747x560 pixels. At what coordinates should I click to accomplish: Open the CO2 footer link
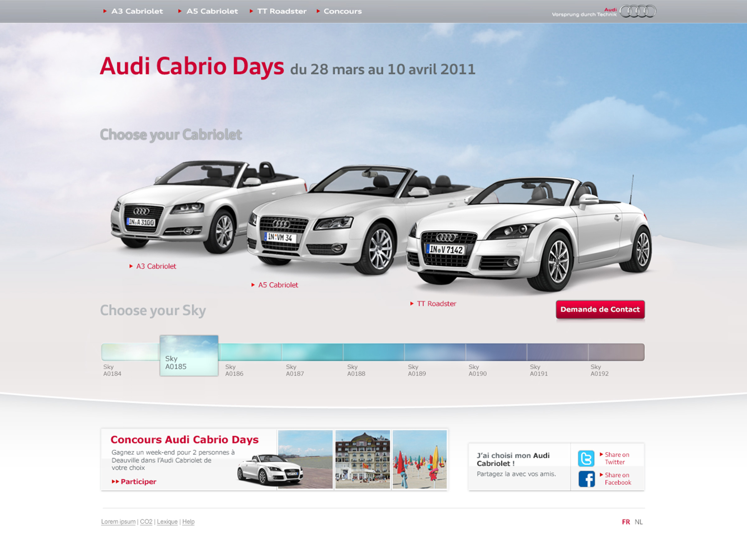[146, 522]
